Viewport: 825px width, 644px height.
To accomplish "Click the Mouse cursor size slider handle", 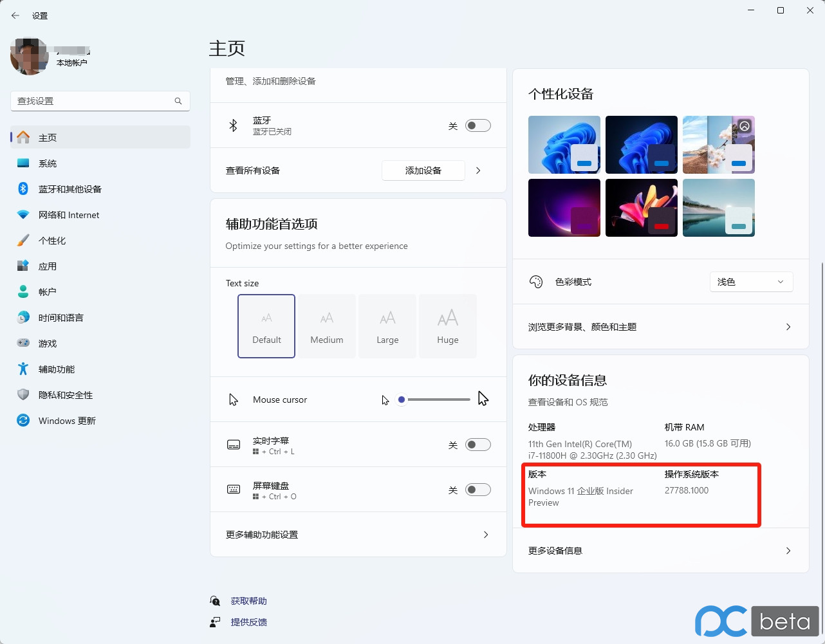I will pos(402,400).
